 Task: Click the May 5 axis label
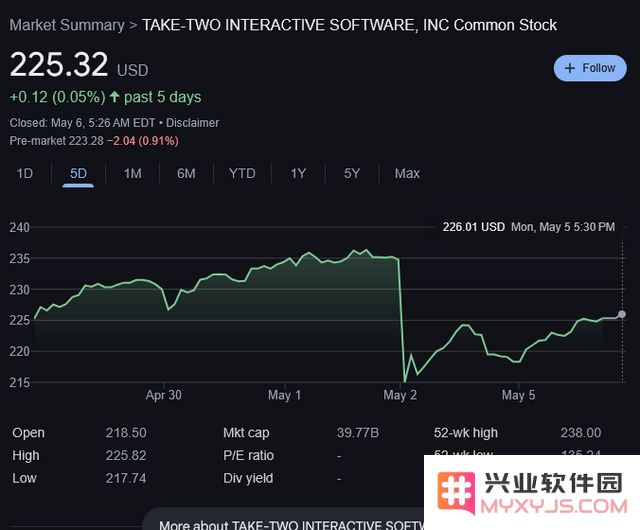coord(518,395)
